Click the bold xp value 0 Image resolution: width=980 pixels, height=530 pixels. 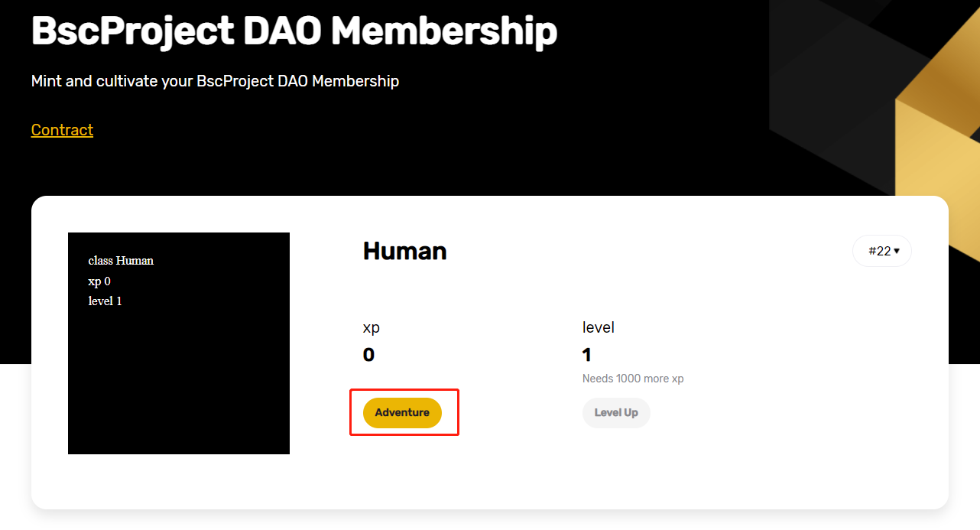(368, 355)
